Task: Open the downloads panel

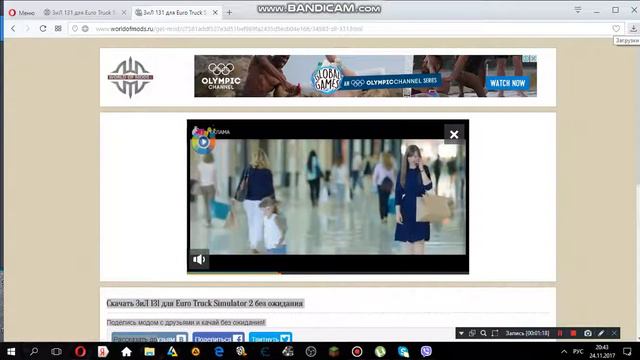Action: tap(633, 29)
